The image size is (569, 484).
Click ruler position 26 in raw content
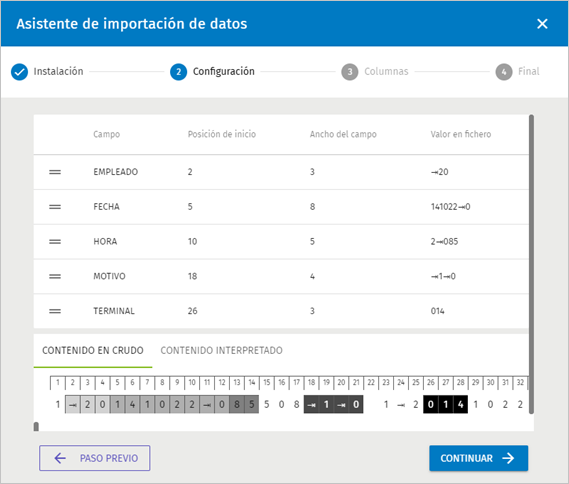click(x=431, y=383)
